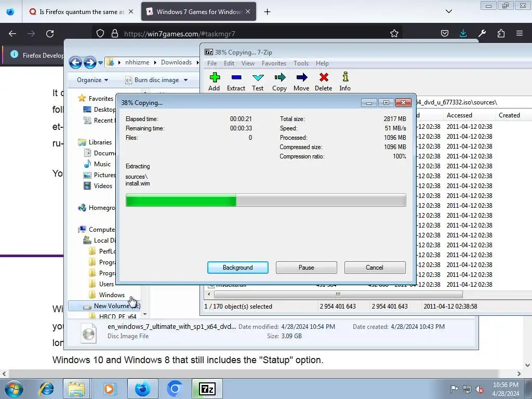
Task: Switch to the 'Is Firefox quantum' tab
Action: [x=81, y=12]
